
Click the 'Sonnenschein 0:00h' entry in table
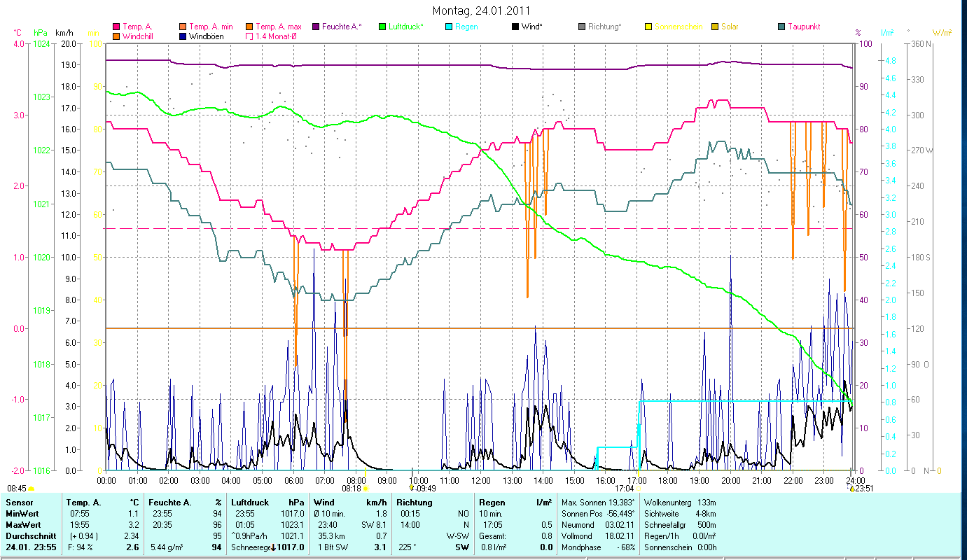(x=679, y=547)
